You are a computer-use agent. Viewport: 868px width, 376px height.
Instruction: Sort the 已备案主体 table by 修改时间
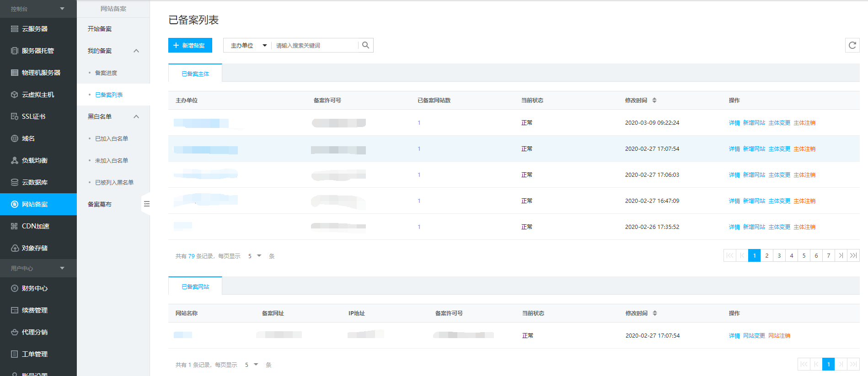654,101
